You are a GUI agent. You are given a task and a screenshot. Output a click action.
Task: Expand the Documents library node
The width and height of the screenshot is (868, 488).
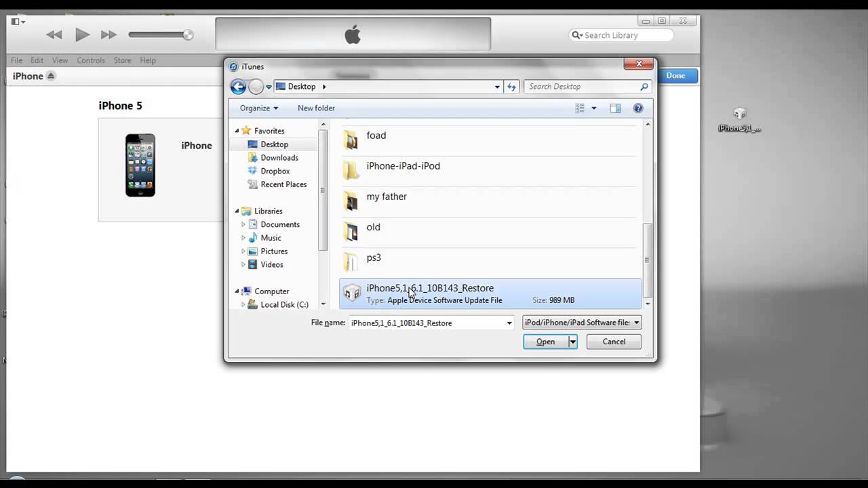click(x=243, y=224)
